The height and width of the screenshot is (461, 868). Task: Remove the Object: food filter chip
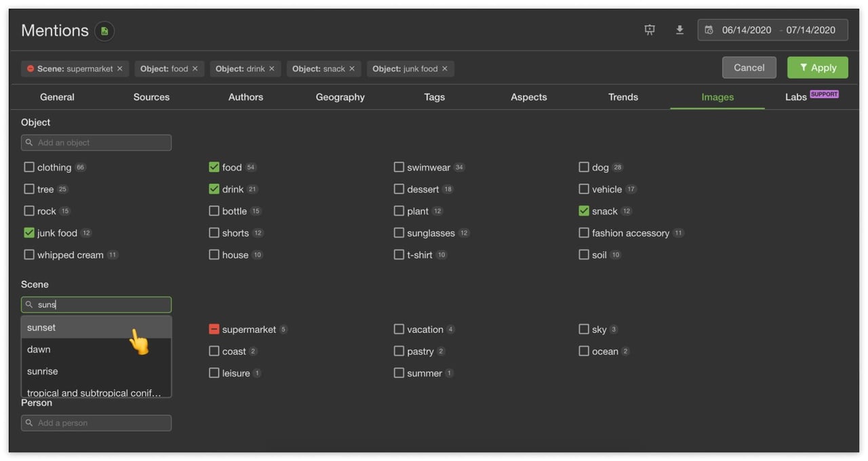coord(195,68)
